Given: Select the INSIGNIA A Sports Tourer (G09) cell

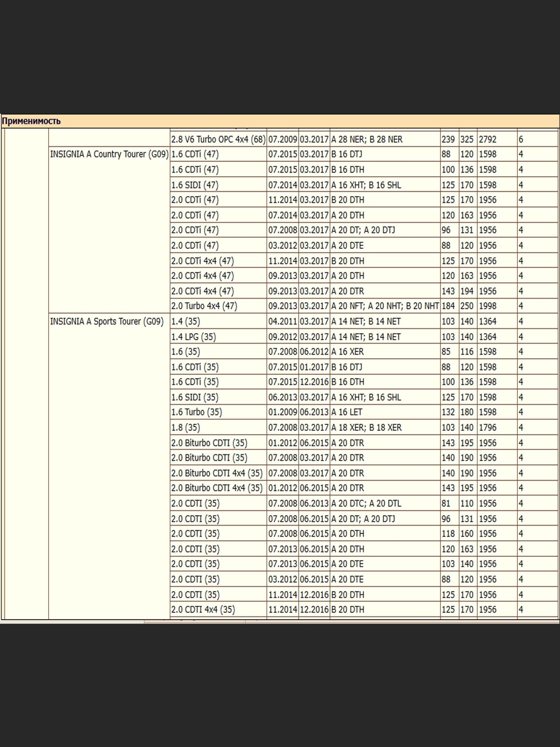Looking at the screenshot, I should [107, 322].
